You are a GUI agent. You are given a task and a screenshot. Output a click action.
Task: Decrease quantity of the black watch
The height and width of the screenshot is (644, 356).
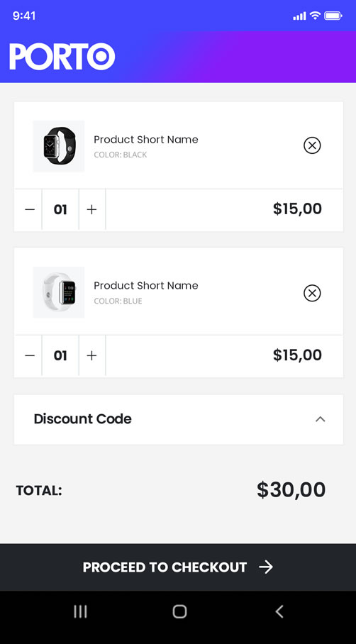point(30,209)
